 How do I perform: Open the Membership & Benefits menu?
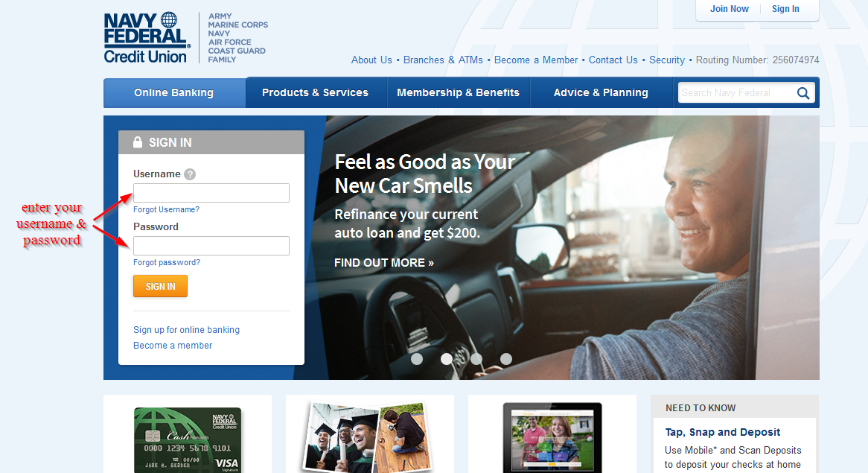point(459,92)
